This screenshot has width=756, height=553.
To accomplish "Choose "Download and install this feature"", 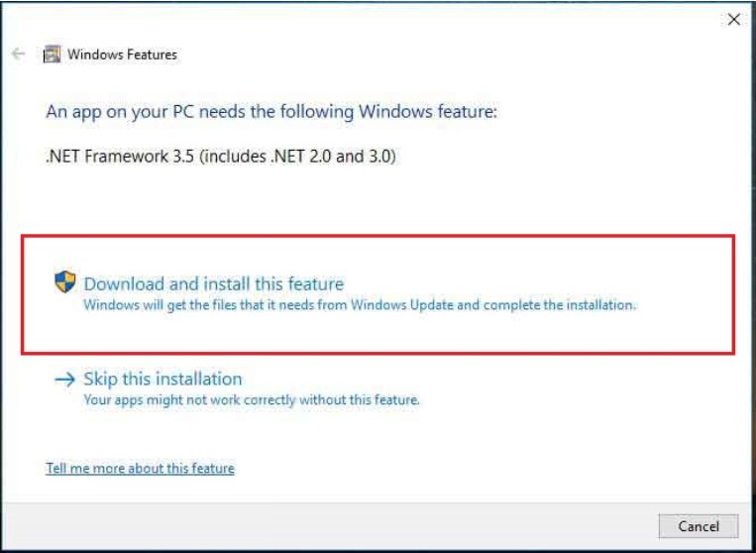I will point(213,284).
